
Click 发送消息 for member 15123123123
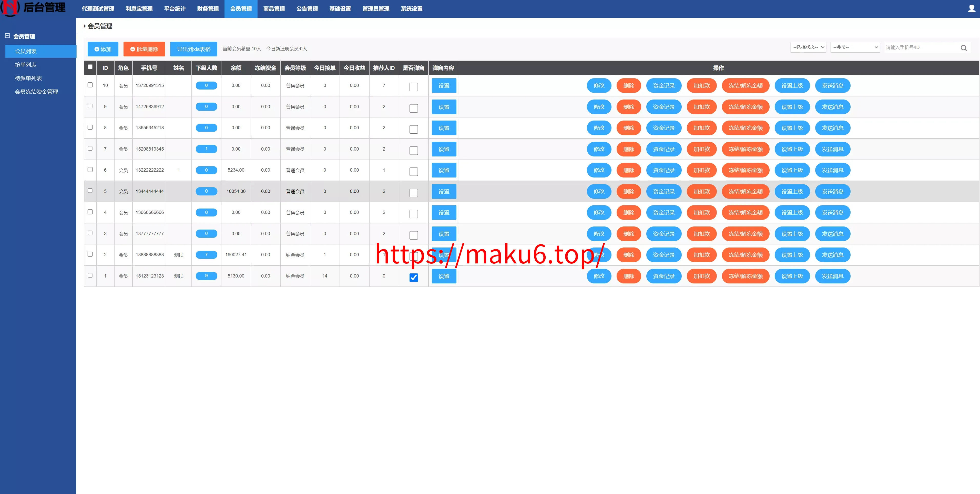click(x=832, y=276)
